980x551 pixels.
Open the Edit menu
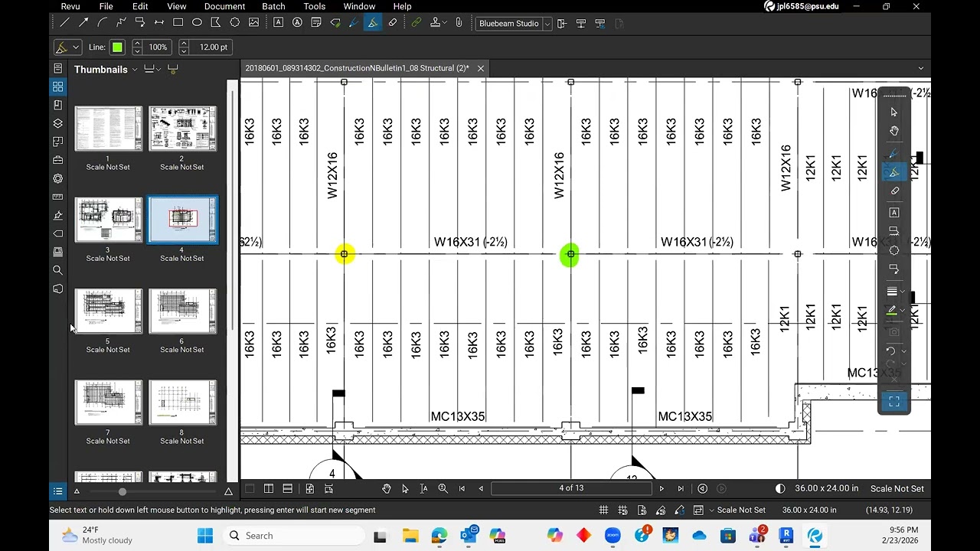coord(140,6)
